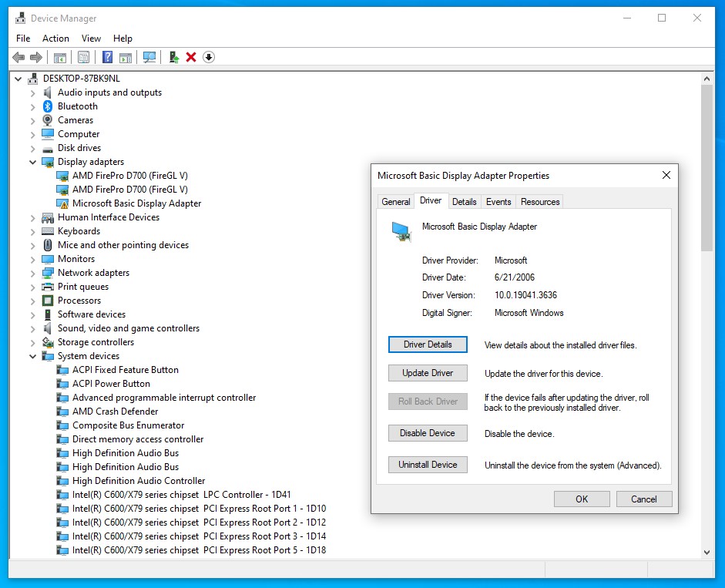The image size is (725, 588).
Task: Click Cancel in the Properties dialog
Action: 644,499
